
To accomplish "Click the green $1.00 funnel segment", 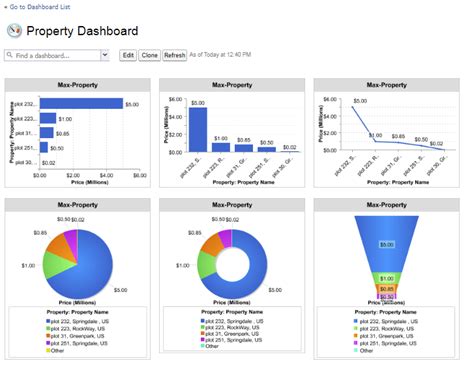I will tap(387, 278).
